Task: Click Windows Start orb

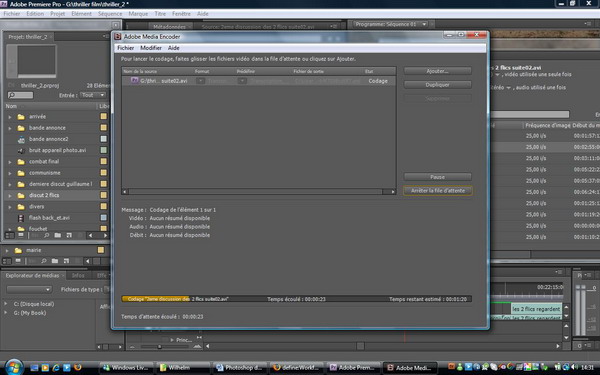Action: tap(14, 367)
